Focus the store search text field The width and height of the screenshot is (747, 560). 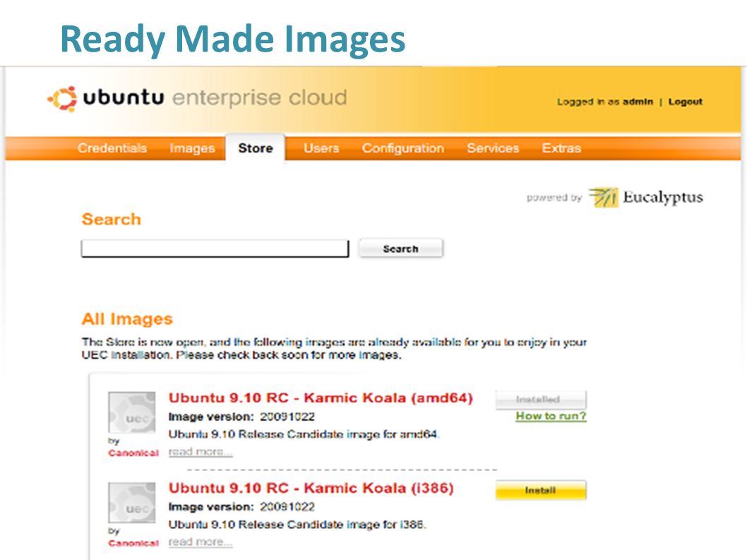[215, 249]
